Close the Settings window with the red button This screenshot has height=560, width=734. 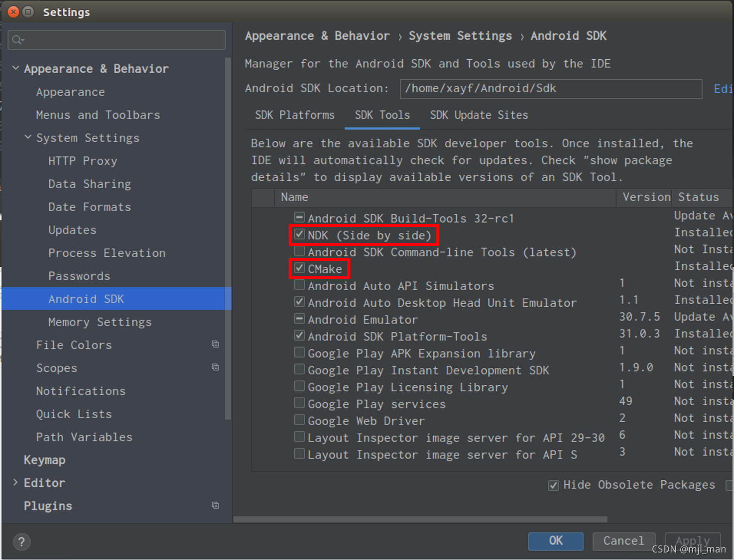13,11
